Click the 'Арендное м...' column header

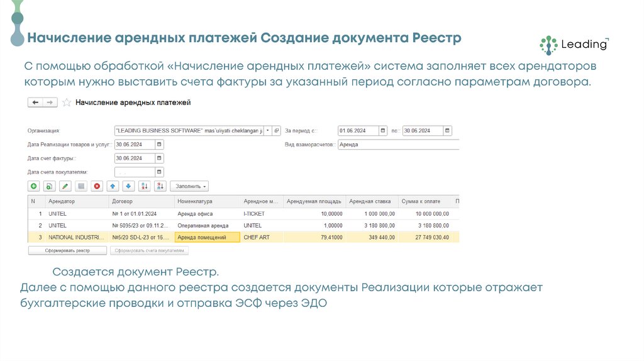(262, 201)
